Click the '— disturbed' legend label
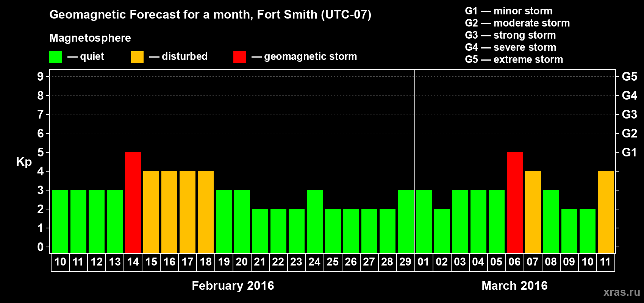644x303 pixels. point(178,57)
